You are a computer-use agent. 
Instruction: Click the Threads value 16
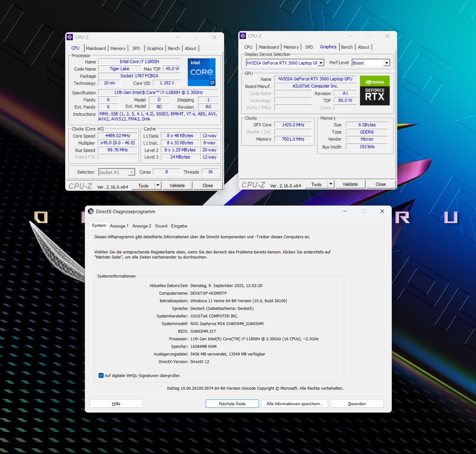coord(210,172)
